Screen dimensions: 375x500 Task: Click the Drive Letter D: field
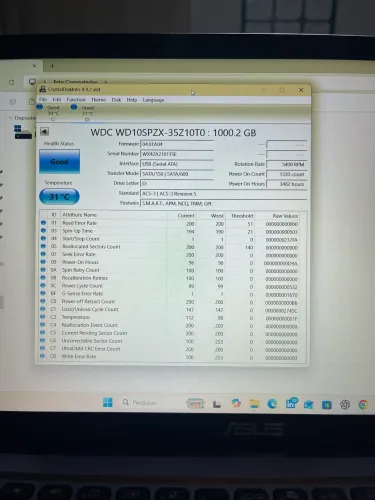[x=177, y=183]
